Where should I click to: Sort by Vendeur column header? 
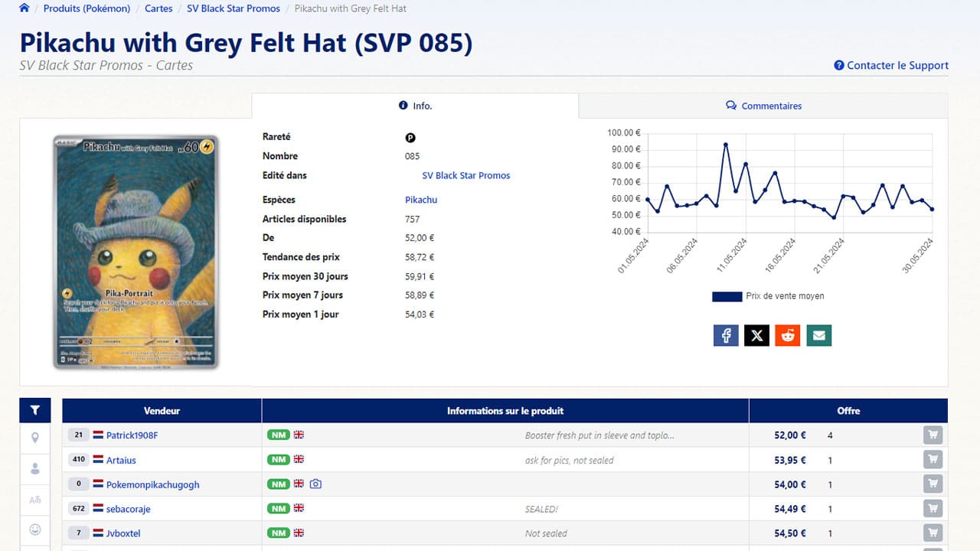(162, 411)
